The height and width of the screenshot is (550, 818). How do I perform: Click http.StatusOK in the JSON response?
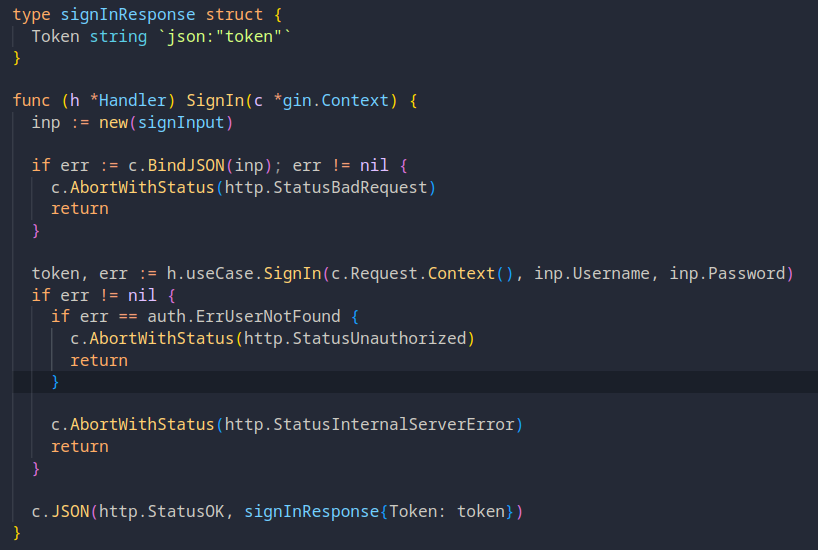tap(162, 511)
